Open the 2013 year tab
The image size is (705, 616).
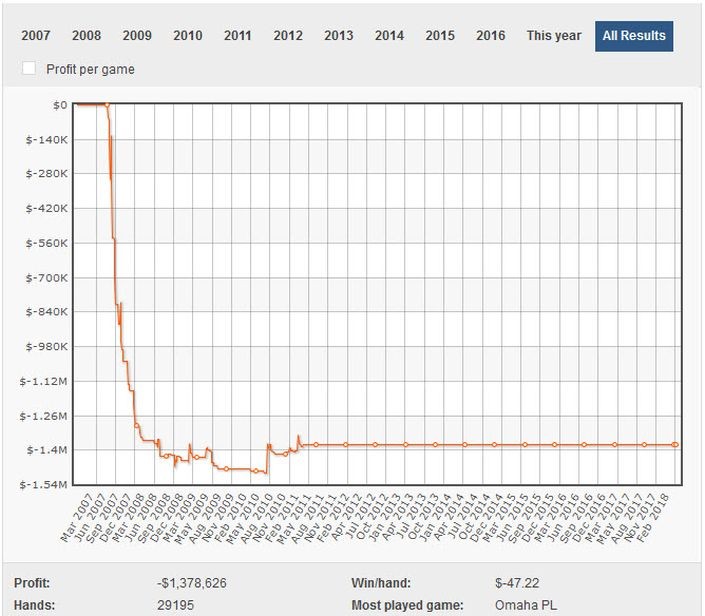tap(339, 36)
